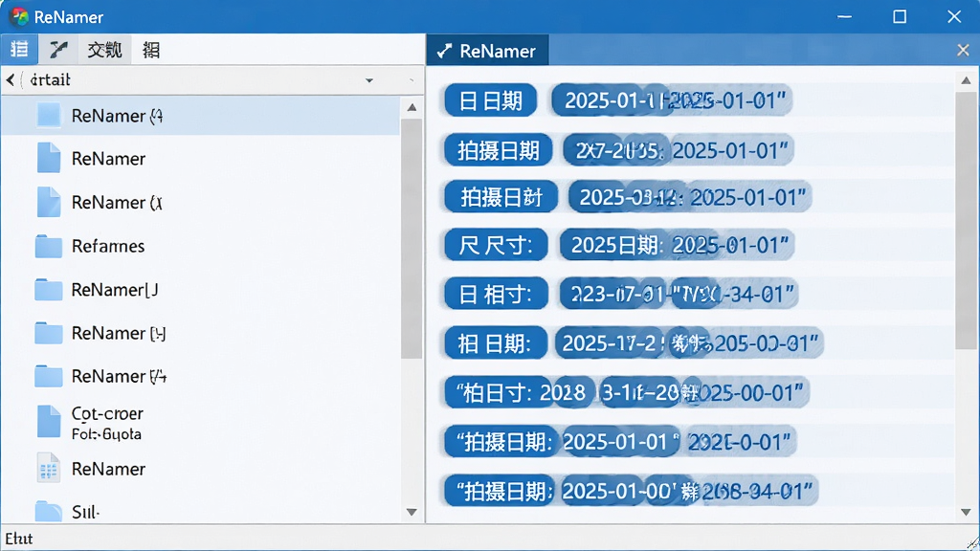Click the list view icon in the toolbar
Viewport: 980px width, 551px height.
(x=19, y=50)
